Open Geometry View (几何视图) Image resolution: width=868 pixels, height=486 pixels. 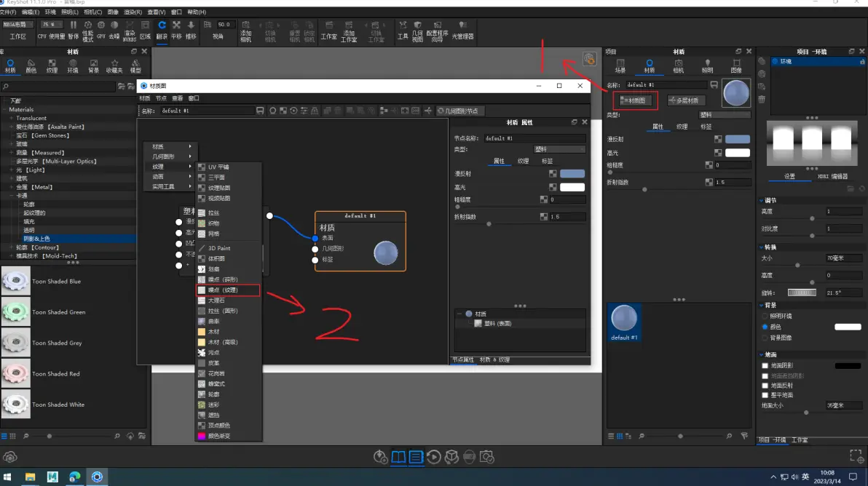tap(417, 31)
